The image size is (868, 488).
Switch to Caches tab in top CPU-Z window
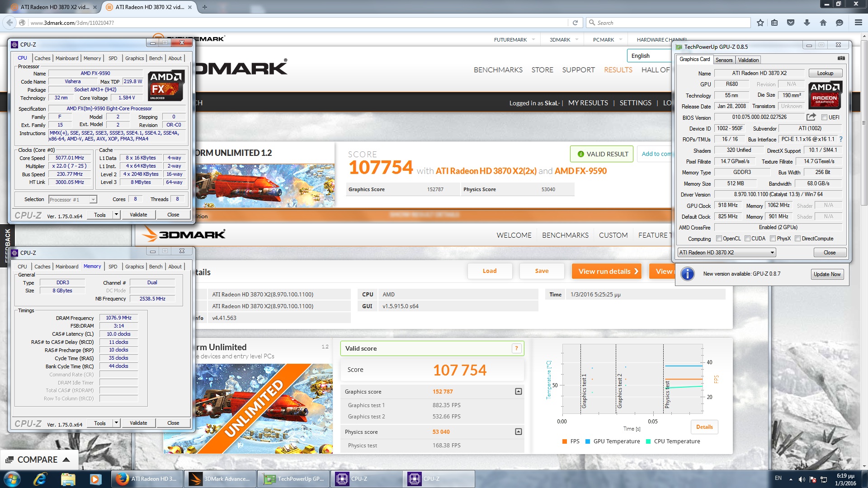[42, 58]
